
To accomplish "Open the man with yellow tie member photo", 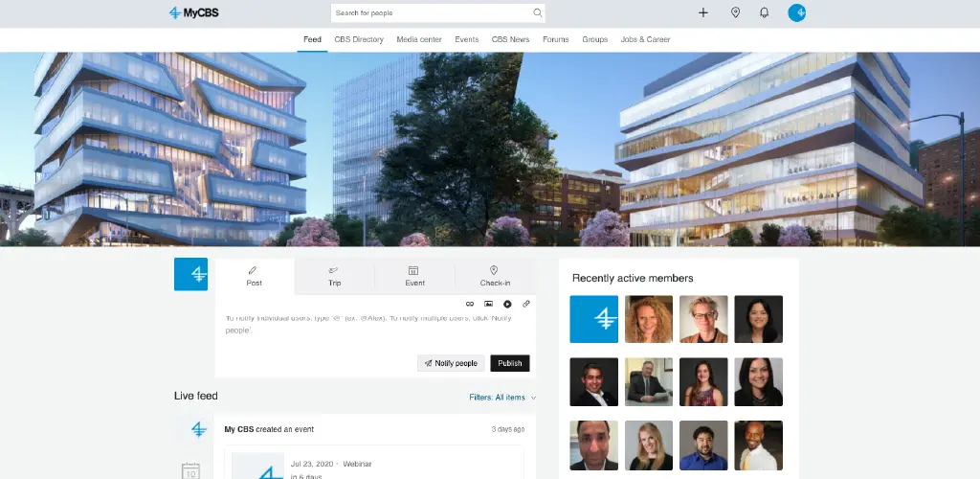I will pyautogui.click(x=759, y=445).
